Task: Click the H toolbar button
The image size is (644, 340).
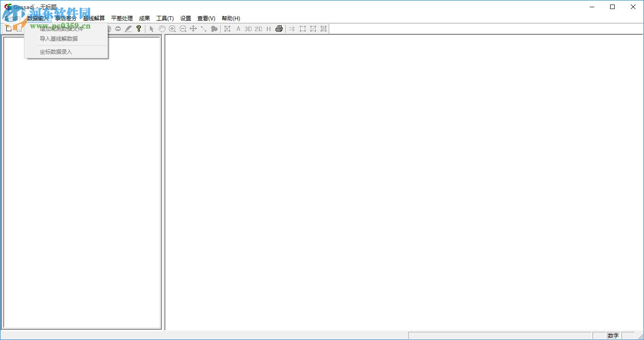Action: (269, 29)
